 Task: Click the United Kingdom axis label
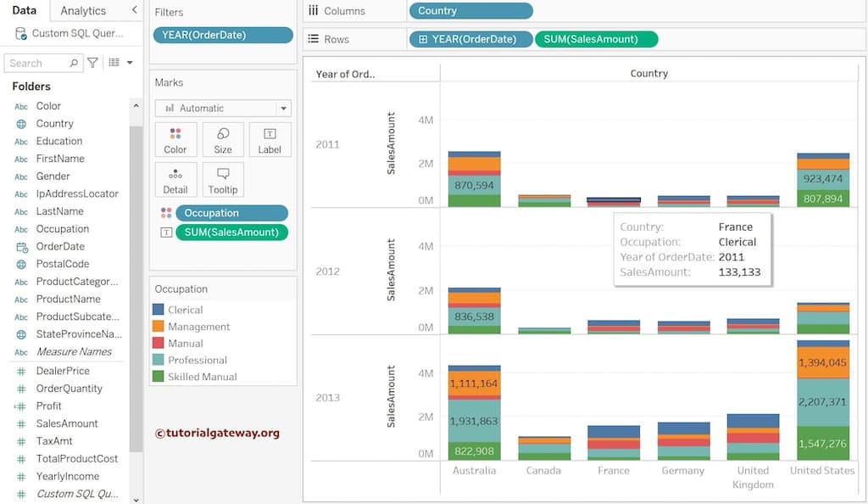753,478
